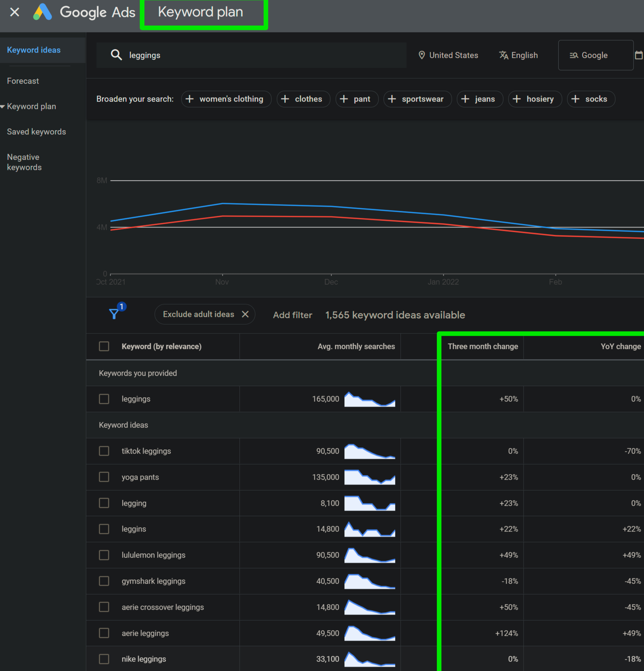Viewport: 644px width, 671px height.
Task: Check the leggins keyword checkbox
Action: (x=104, y=529)
